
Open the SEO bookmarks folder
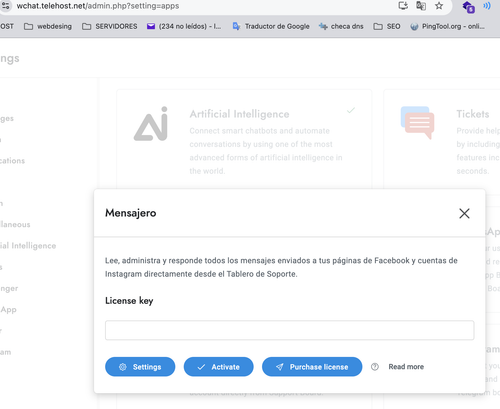387,26
